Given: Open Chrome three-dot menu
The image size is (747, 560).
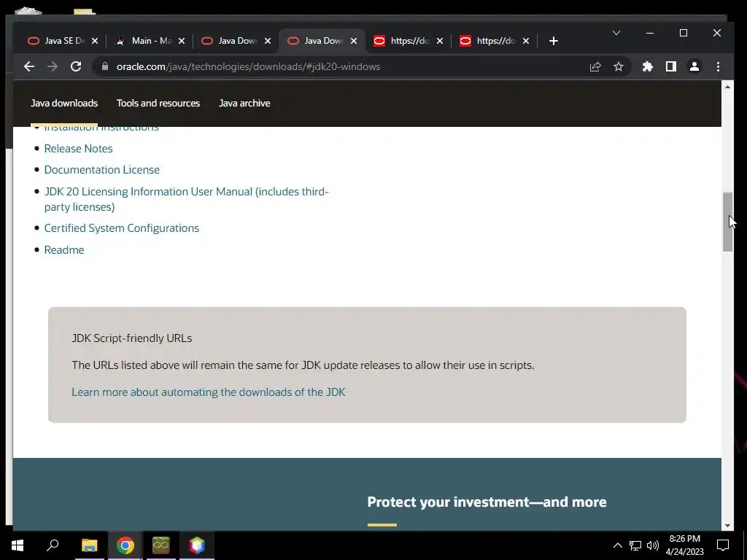Looking at the screenshot, I should coord(718,66).
